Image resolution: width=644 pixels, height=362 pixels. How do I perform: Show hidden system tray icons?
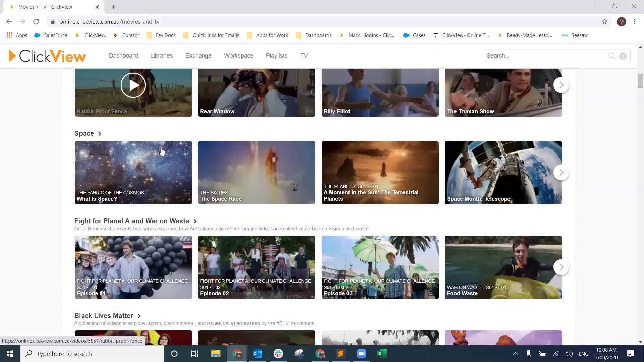516,354
